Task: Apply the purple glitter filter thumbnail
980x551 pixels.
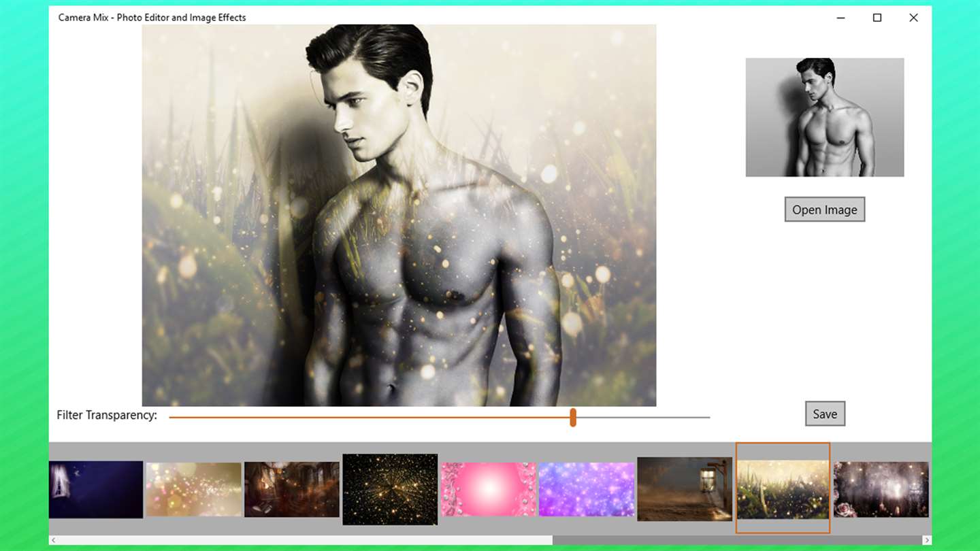Action: (586, 490)
